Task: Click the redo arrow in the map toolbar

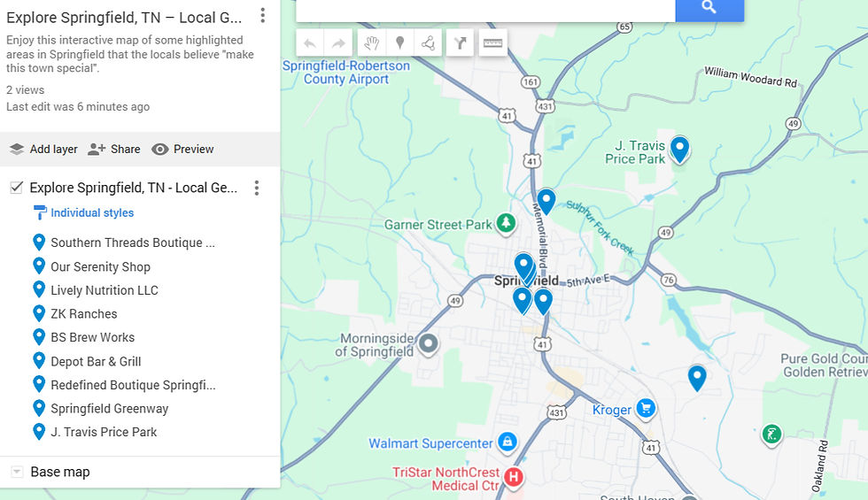Action: tap(338, 43)
